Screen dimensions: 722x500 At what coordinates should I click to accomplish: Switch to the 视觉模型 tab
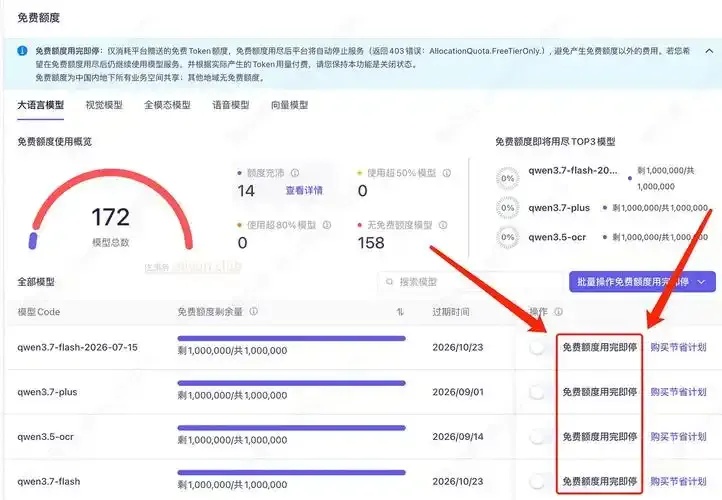[x=104, y=105]
